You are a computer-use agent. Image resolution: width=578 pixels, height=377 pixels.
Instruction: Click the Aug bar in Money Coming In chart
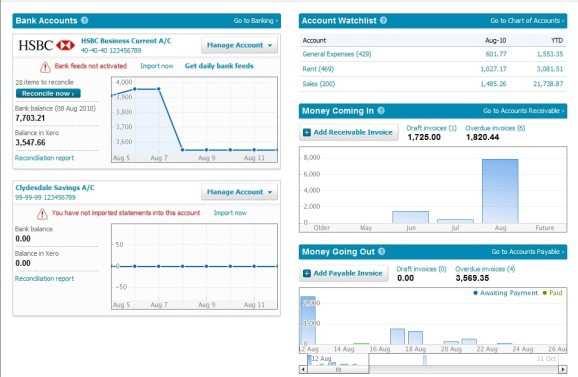tap(500, 191)
